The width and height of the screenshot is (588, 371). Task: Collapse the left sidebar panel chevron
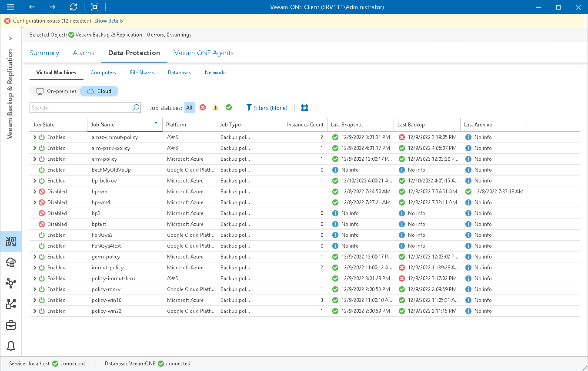coord(11,38)
